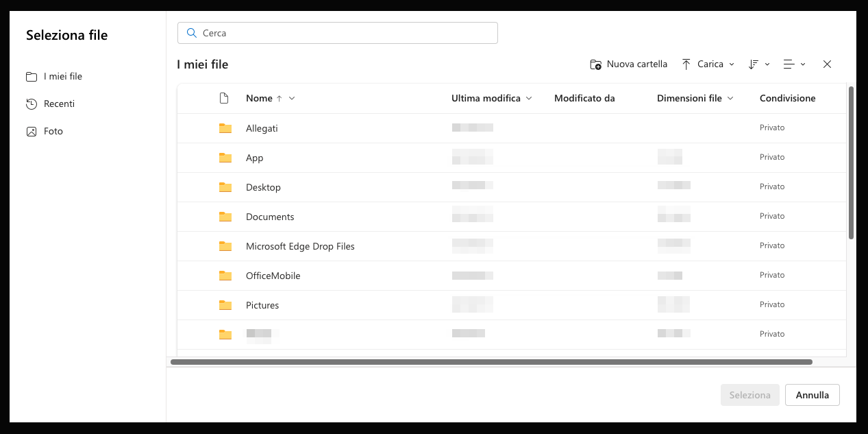Viewport: 868px width, 434px height.
Task: Select the Recenti clock icon
Action: pyautogui.click(x=32, y=104)
